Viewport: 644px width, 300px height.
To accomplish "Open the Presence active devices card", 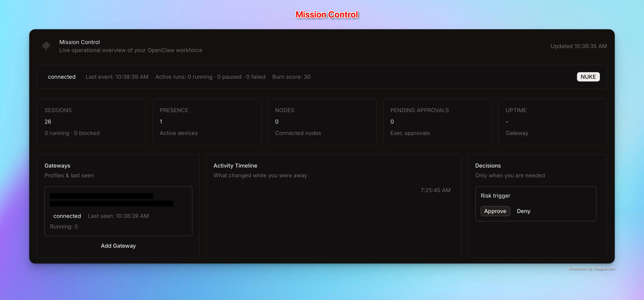I will [207, 122].
